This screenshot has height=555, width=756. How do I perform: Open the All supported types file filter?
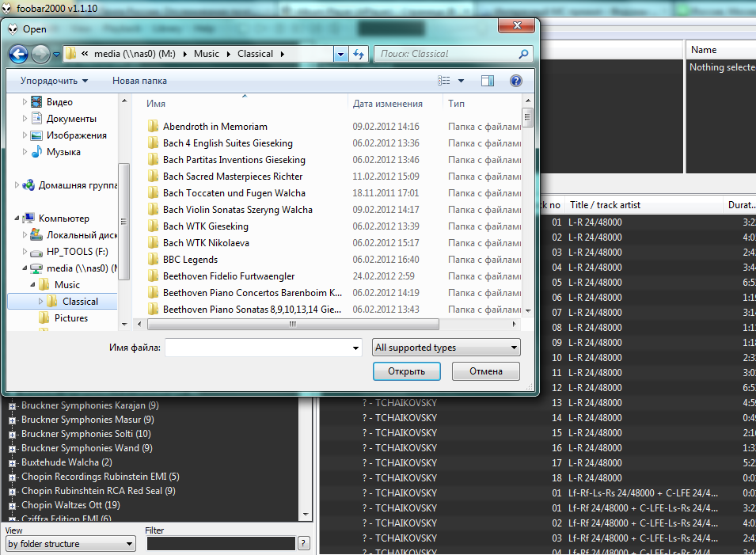(x=446, y=348)
